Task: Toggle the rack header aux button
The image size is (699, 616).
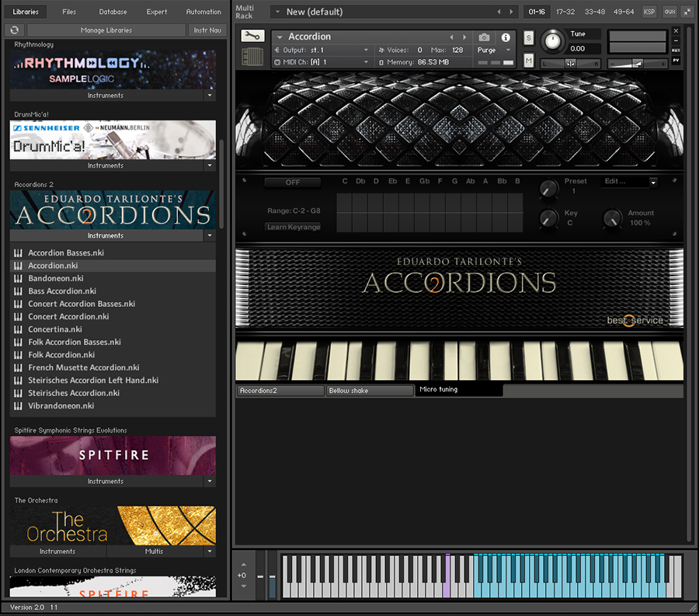Action: coord(669,12)
